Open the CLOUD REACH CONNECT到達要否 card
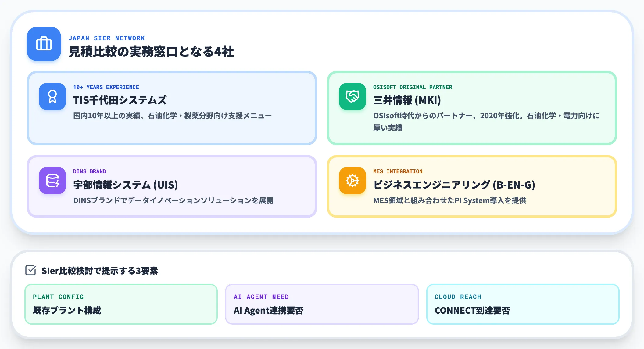 523,304
